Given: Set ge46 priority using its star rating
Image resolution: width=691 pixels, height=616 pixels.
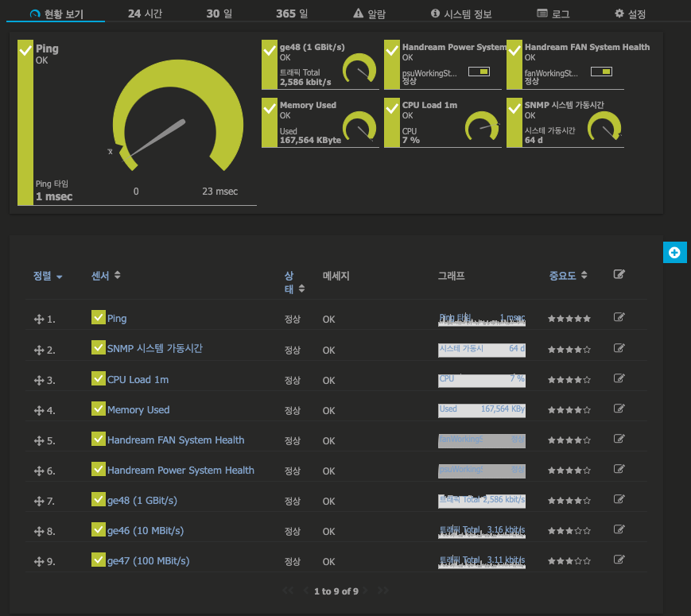Looking at the screenshot, I should click(x=569, y=531).
